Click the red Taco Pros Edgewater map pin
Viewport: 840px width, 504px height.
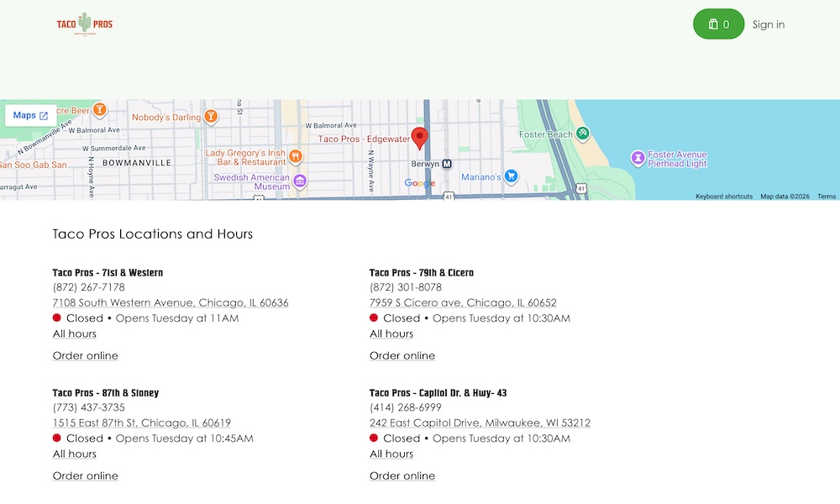click(419, 138)
